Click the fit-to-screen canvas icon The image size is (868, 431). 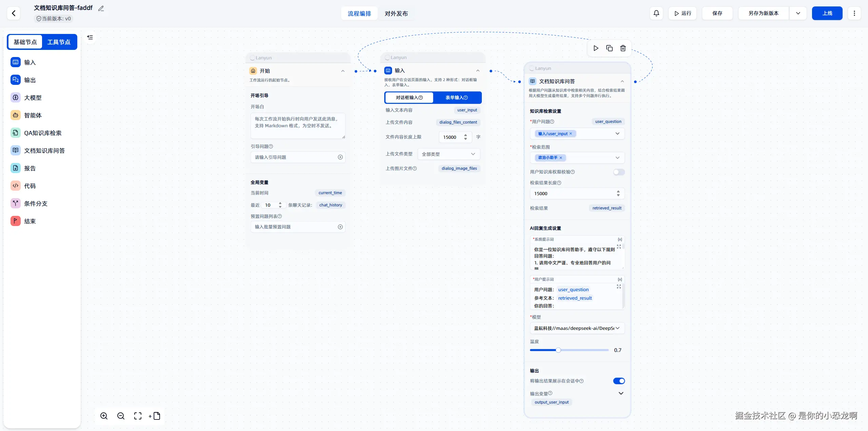click(x=138, y=416)
